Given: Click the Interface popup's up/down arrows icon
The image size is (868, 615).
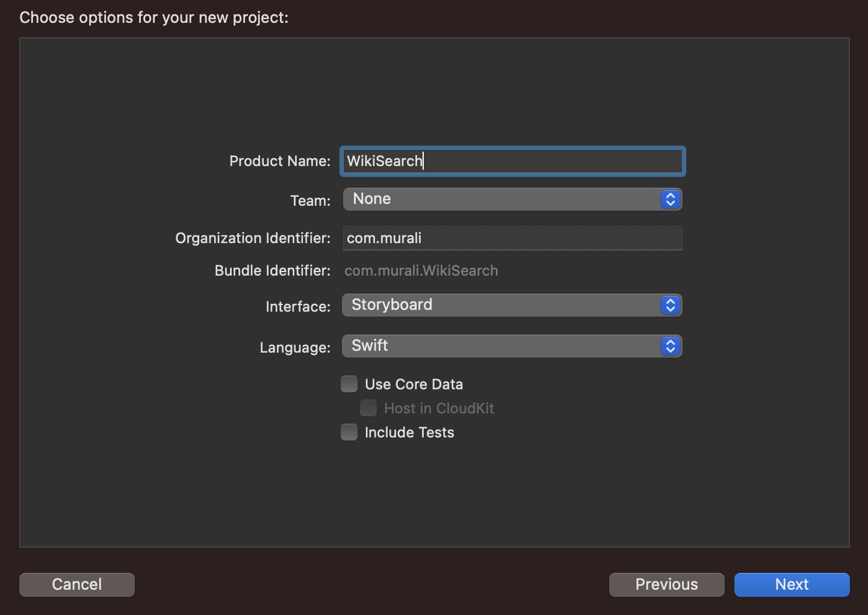Looking at the screenshot, I should point(670,305).
